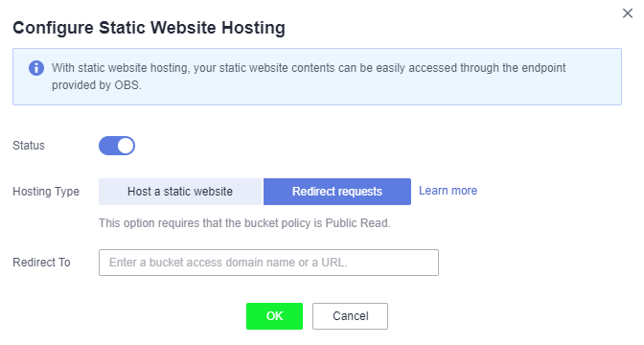Select Host a static website option
Image resolution: width=644 pixels, height=345 pixels.
(x=180, y=192)
